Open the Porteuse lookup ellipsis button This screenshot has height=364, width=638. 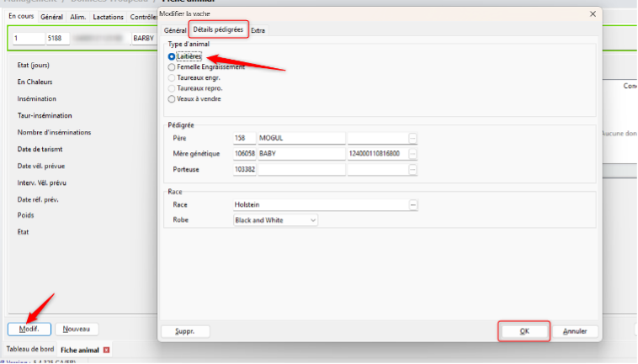coord(413,169)
